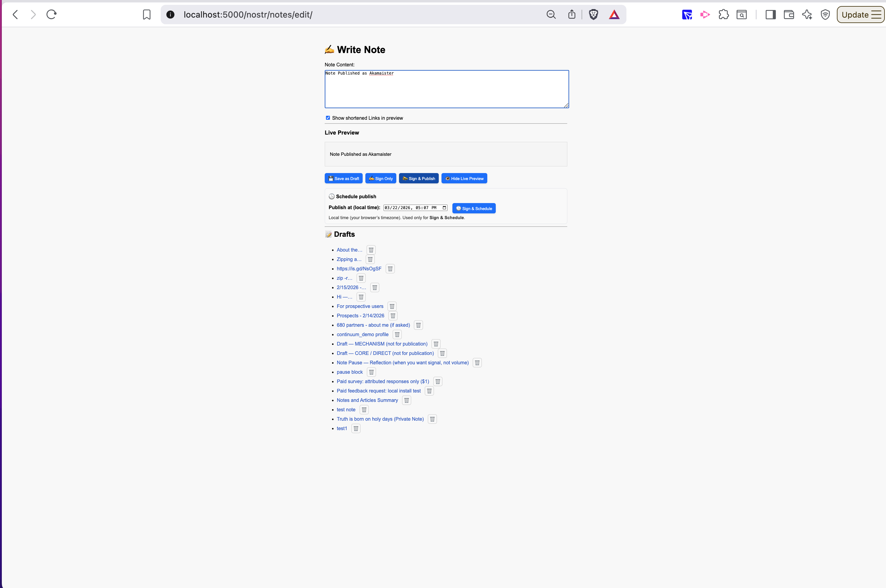
Task: Delete the 'pause block' draft
Action: [x=371, y=373]
